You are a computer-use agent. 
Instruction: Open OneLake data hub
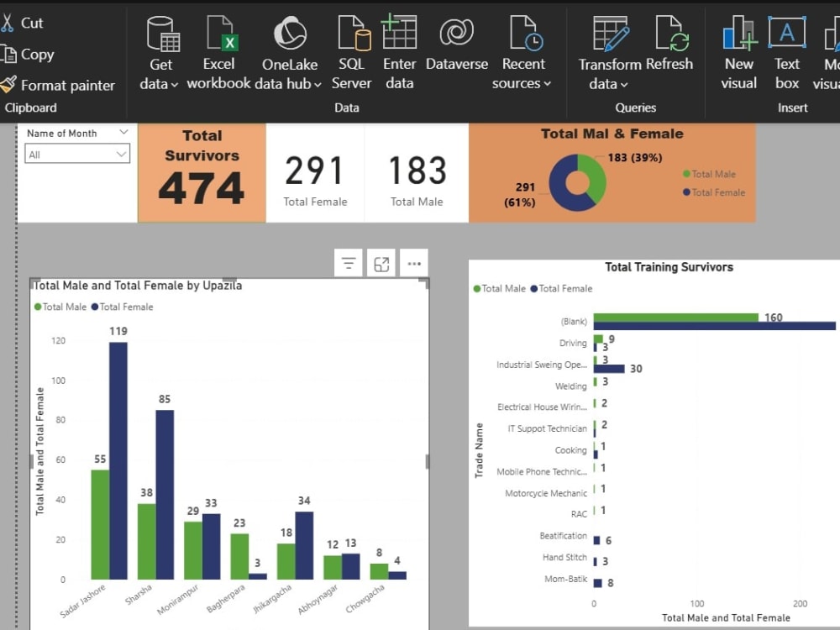pos(289,53)
